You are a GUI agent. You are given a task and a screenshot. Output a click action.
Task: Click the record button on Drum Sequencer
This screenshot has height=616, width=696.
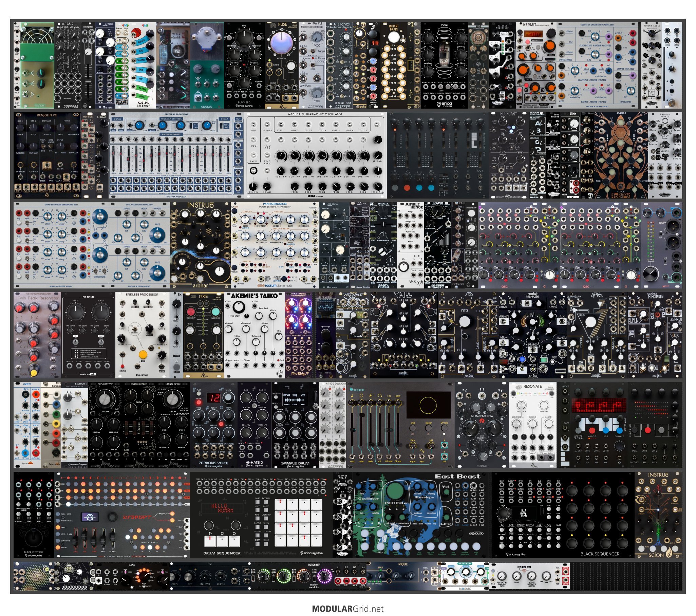[x=234, y=541]
